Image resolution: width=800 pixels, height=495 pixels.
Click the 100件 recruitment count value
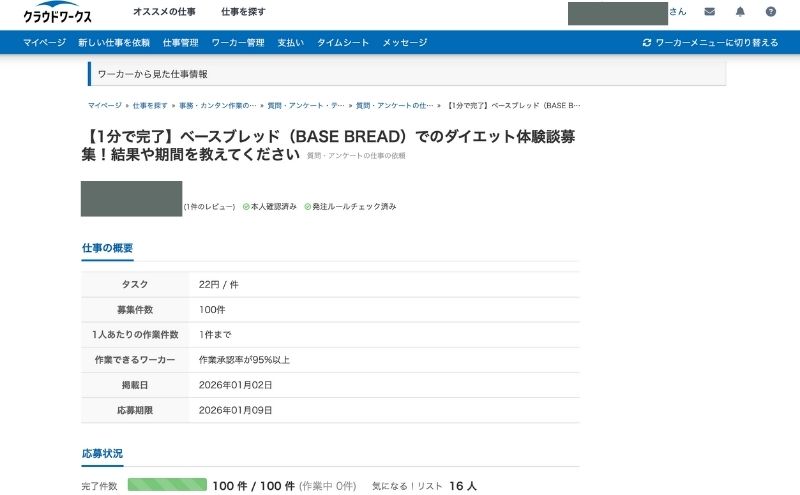212,310
